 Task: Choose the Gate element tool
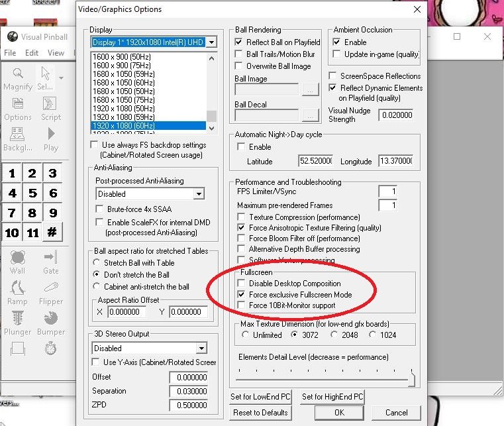click(x=51, y=262)
